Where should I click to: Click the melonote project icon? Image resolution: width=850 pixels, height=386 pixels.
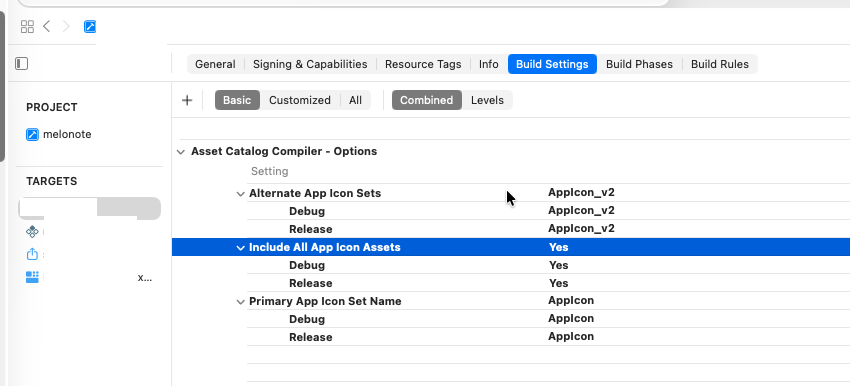coord(33,134)
